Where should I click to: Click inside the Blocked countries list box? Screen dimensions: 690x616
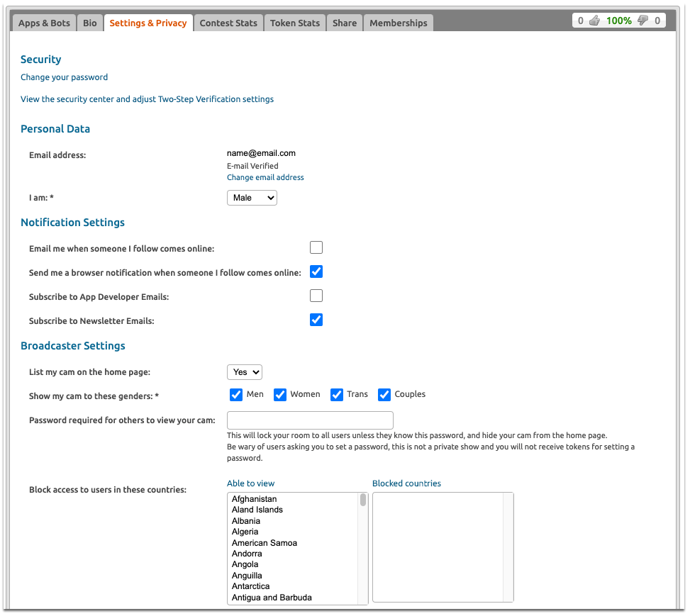443,547
